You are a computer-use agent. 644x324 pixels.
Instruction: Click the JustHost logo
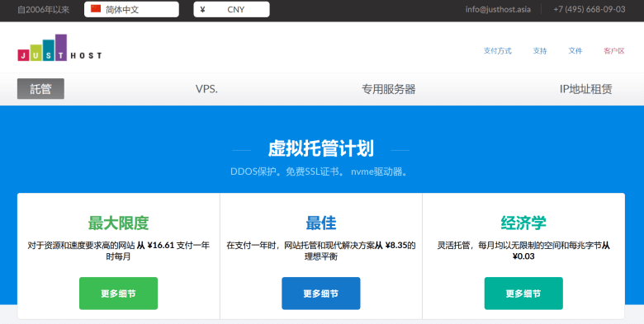click(x=59, y=48)
